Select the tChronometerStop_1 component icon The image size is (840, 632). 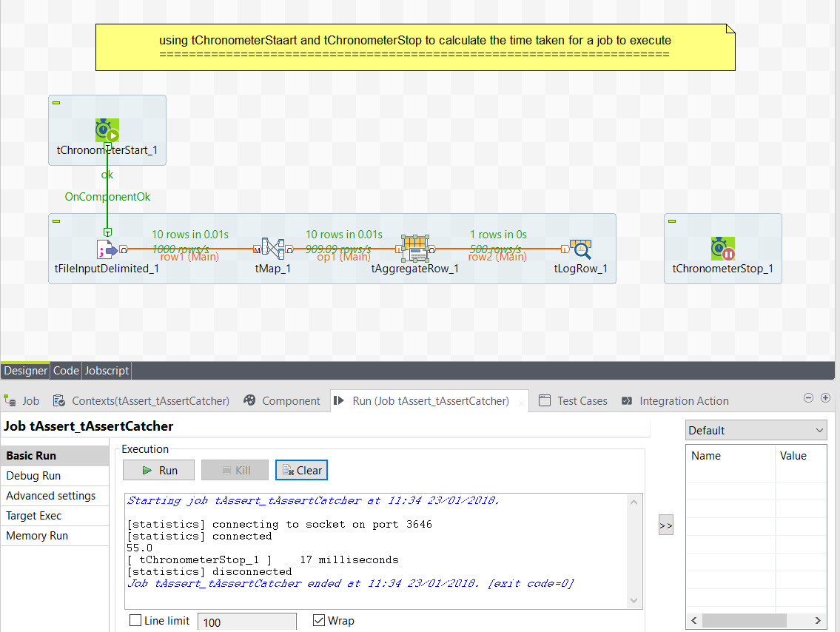click(722, 248)
